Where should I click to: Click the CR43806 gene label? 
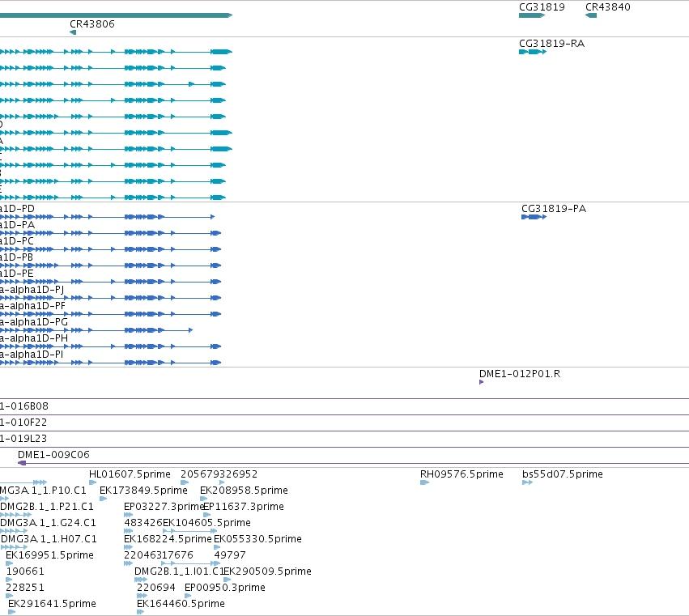click(92, 23)
